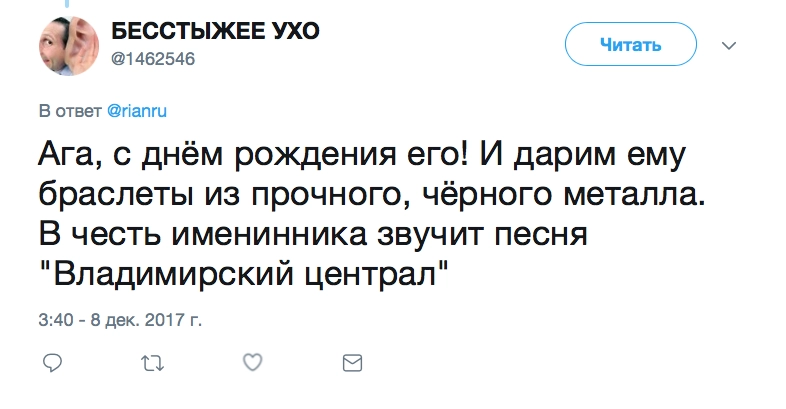The height and width of the screenshot is (409, 786).
Task: Send via direct message envelope icon
Action: point(351,361)
